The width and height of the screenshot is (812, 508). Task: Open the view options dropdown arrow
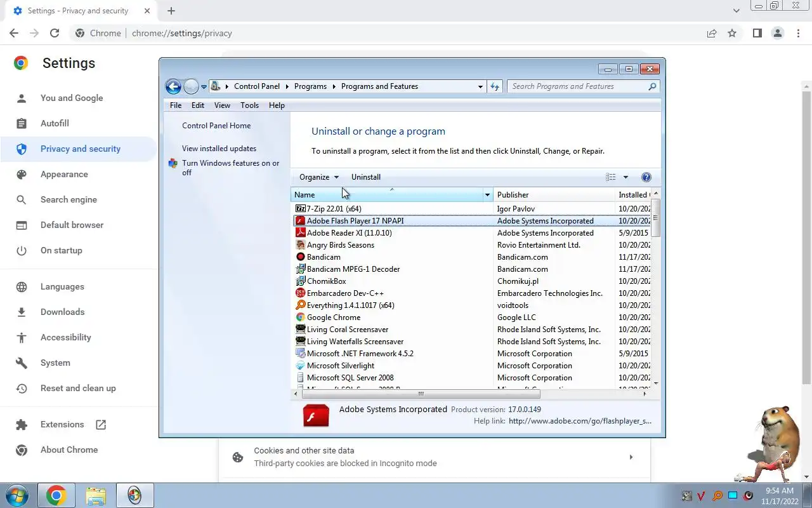coord(625,177)
